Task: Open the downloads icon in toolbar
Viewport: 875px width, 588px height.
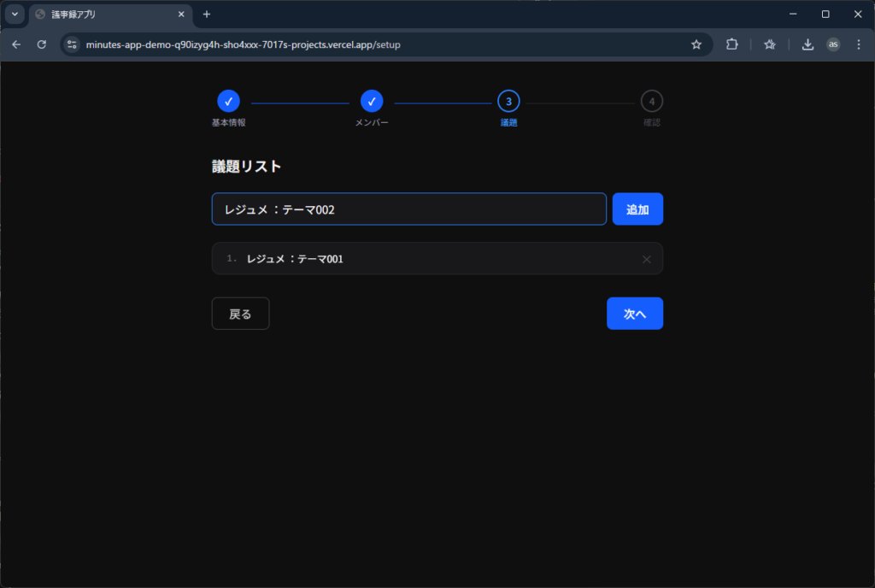Action: click(807, 44)
